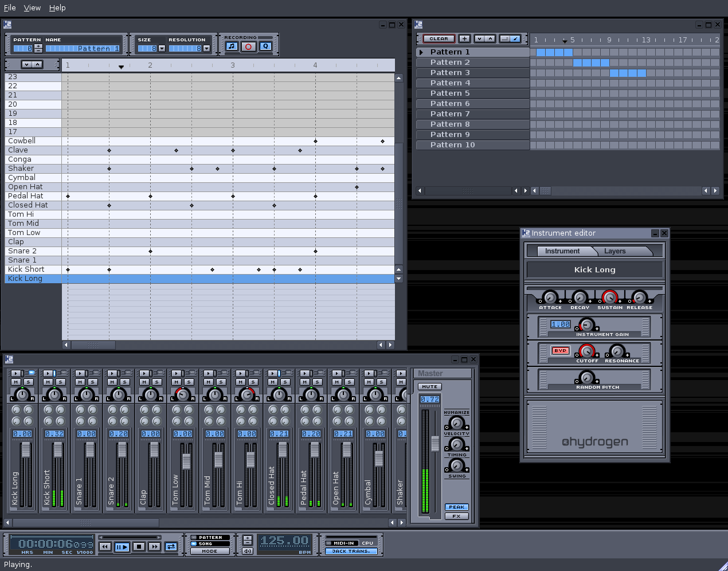728x571 pixels.
Task: Open the pattern Size dropdown
Action: (162, 49)
